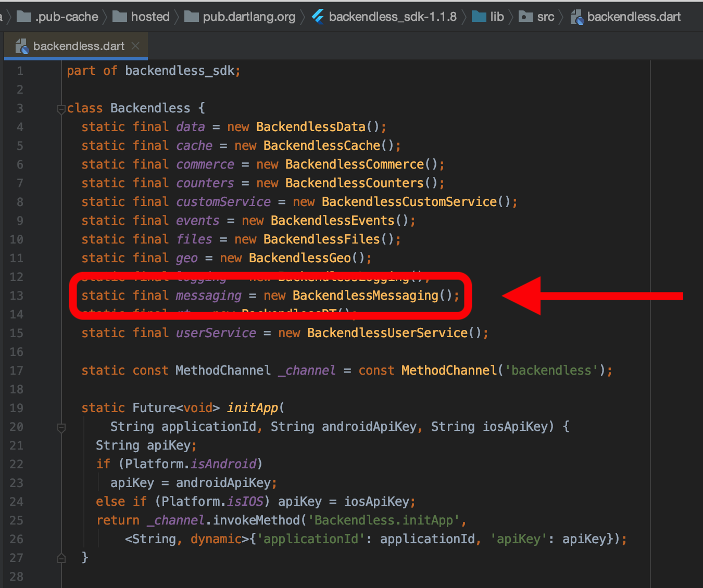Open pub.dartlang.org in the breadcrumb path
Image resolution: width=703 pixels, height=588 pixels.
(x=249, y=17)
